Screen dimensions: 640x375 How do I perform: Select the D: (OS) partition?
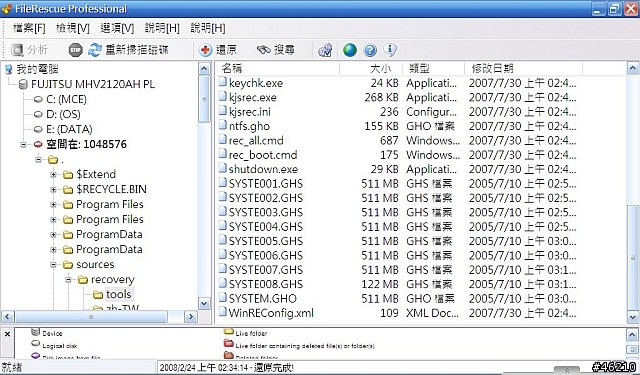[63, 114]
